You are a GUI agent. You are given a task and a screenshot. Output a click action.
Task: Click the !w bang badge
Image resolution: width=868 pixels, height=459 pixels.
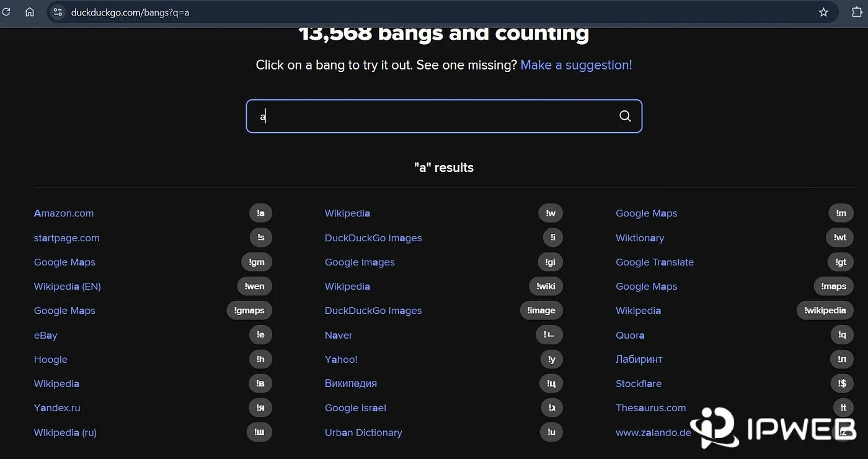551,213
